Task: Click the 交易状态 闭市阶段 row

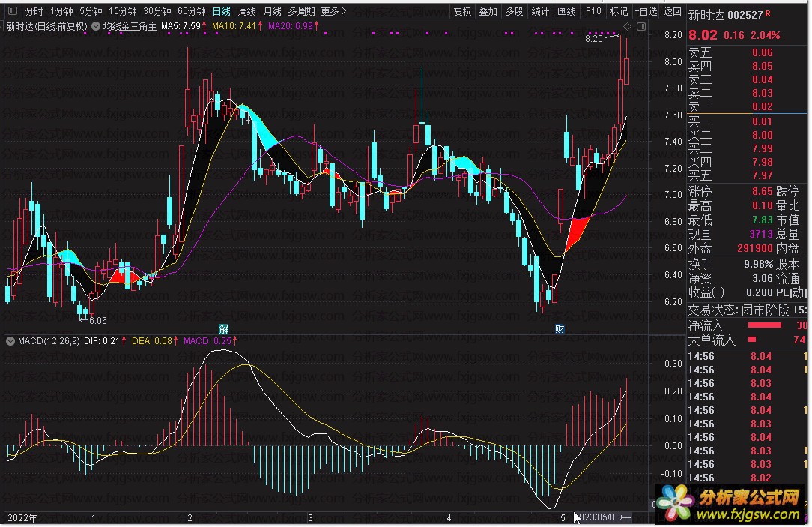Action: [x=748, y=310]
